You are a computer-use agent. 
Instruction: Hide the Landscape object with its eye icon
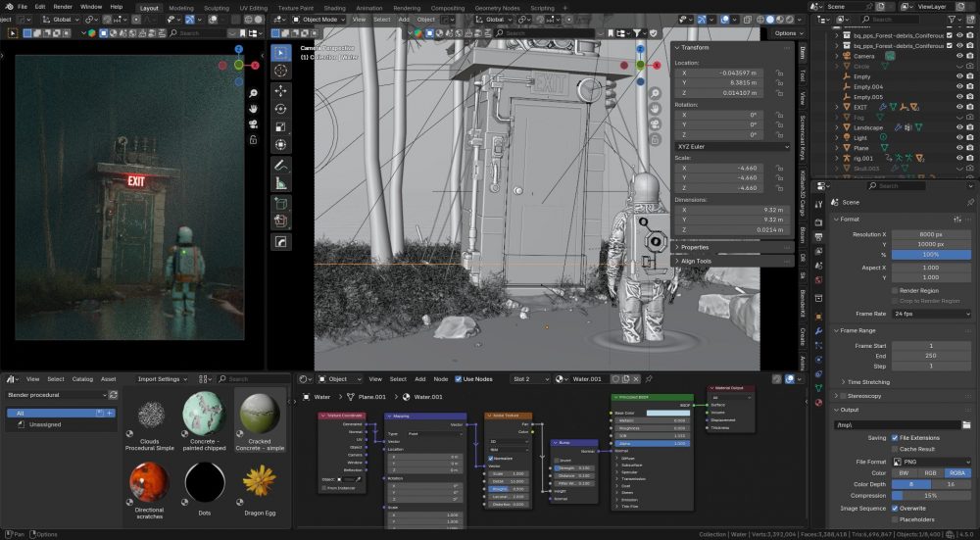[x=957, y=127]
